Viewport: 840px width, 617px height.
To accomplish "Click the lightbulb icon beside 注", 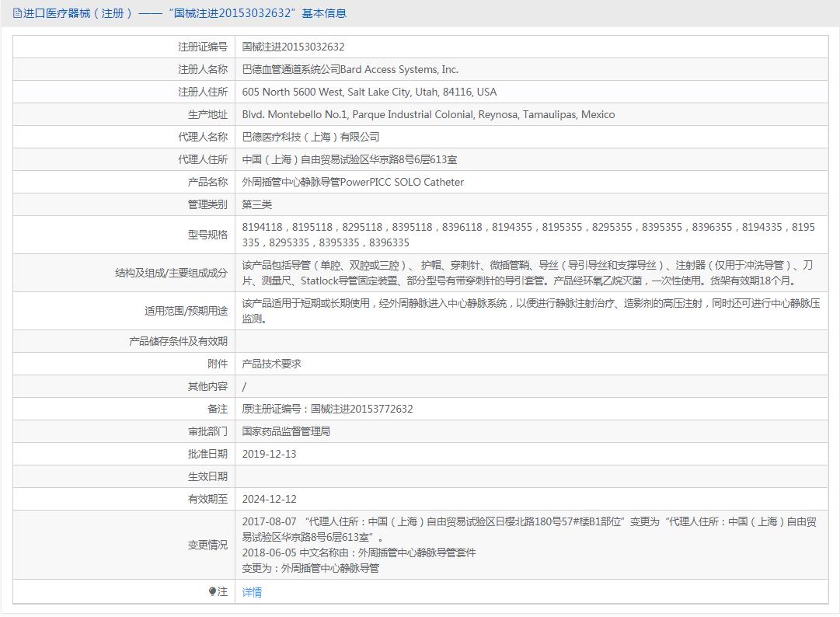I will point(212,591).
